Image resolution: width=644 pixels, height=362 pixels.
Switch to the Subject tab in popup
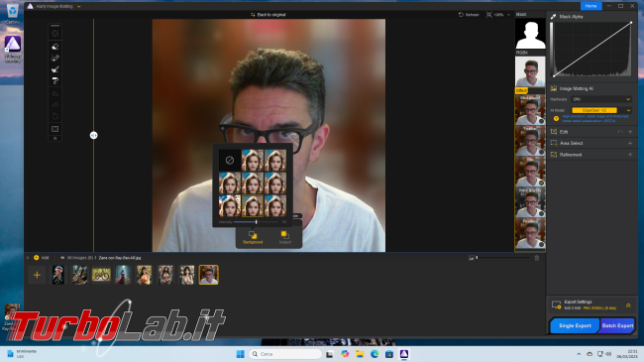285,237
